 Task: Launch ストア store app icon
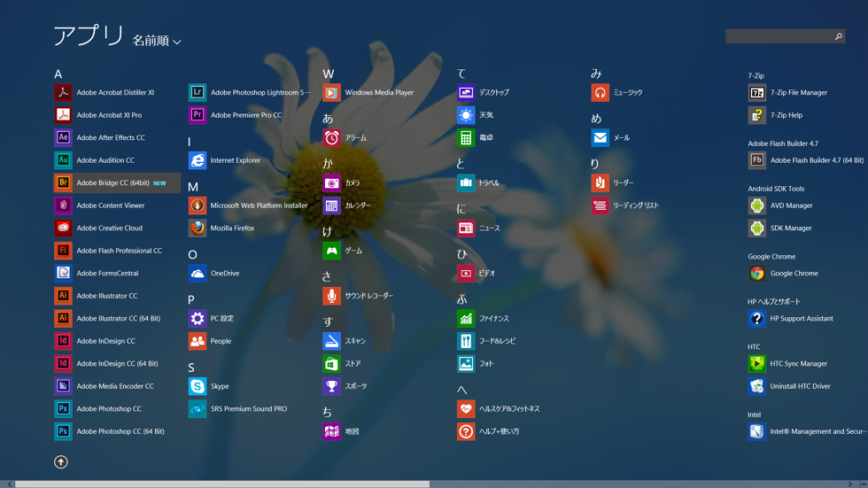point(331,363)
